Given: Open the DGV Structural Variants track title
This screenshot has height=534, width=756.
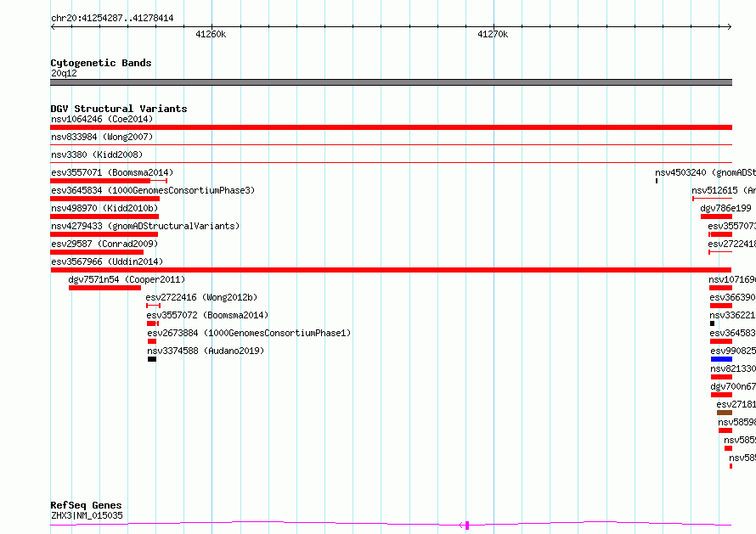Looking at the screenshot, I should tap(119, 109).
